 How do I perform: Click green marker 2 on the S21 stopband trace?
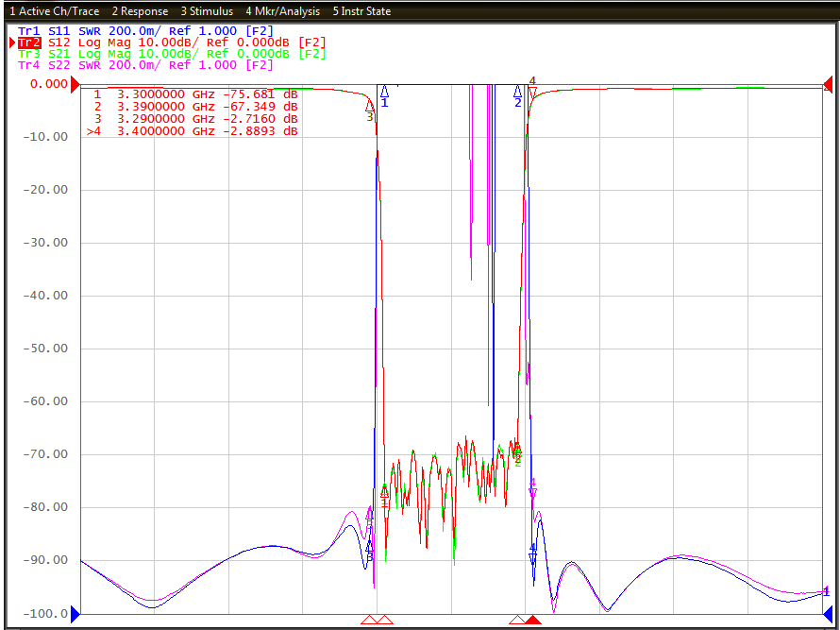coord(517,453)
